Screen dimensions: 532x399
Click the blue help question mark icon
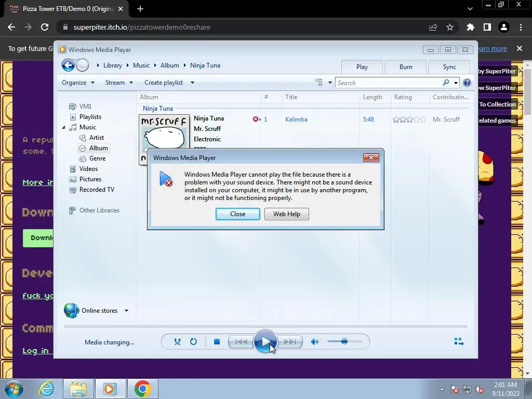(467, 83)
